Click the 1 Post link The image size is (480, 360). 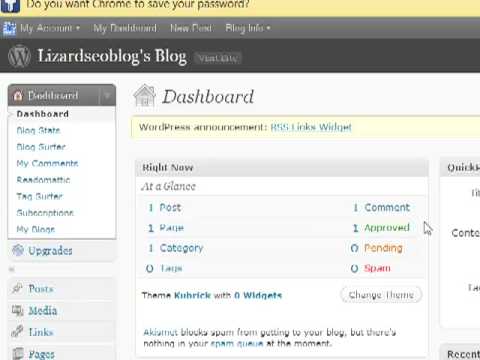coord(165,207)
